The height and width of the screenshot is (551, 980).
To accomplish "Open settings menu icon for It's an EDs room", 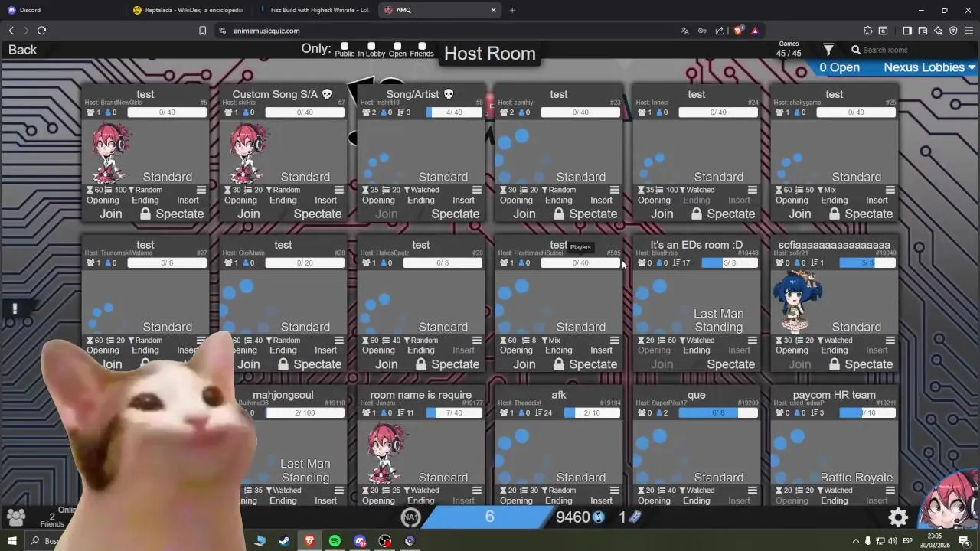I will tap(753, 341).
